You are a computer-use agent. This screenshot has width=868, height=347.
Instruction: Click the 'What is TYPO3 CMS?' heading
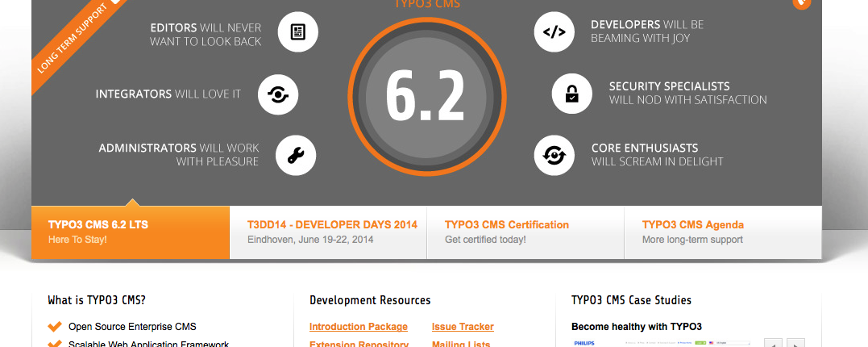(97, 300)
